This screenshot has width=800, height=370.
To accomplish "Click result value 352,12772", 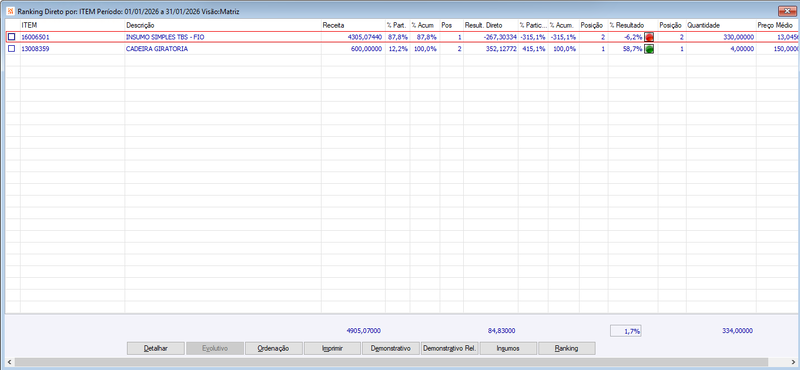I will coord(502,49).
